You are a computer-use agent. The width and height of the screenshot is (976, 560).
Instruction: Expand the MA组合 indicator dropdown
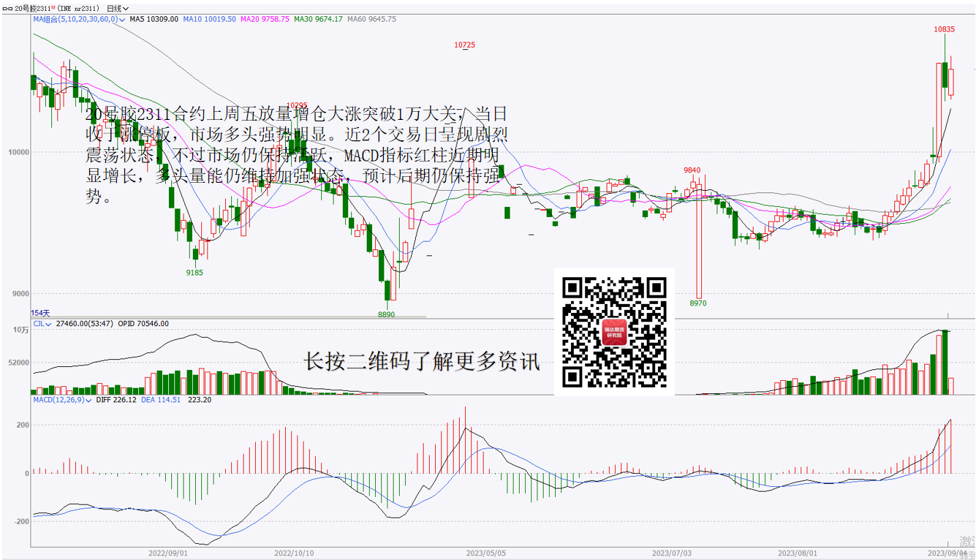[122, 19]
